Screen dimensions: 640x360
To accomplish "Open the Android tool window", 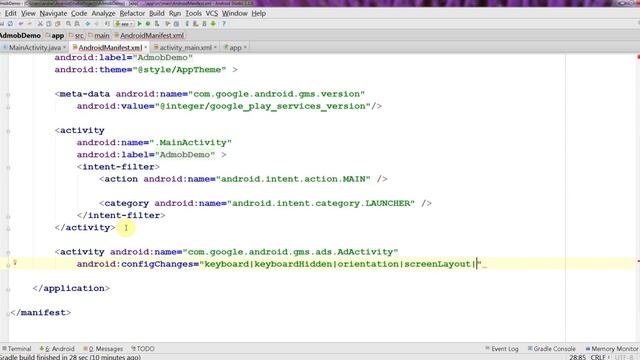I will coord(57,349).
